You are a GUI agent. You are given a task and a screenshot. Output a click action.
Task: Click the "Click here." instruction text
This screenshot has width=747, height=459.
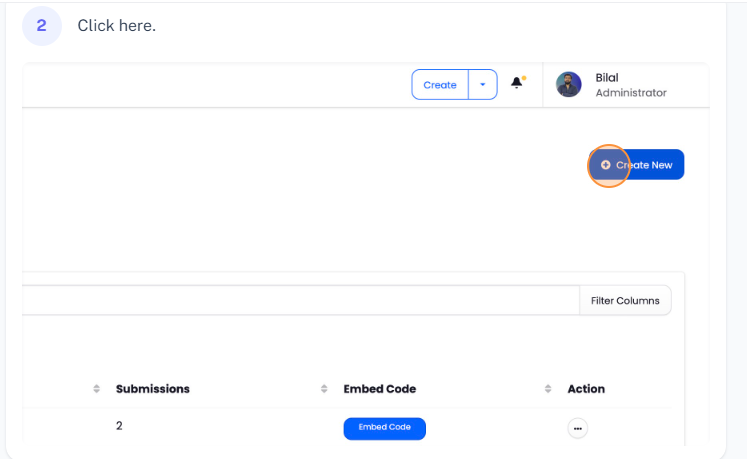pyautogui.click(x=116, y=26)
